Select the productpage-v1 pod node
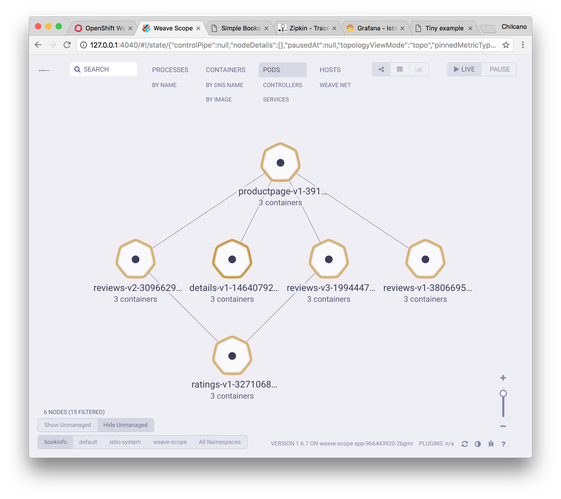561x499 pixels. coord(280,163)
